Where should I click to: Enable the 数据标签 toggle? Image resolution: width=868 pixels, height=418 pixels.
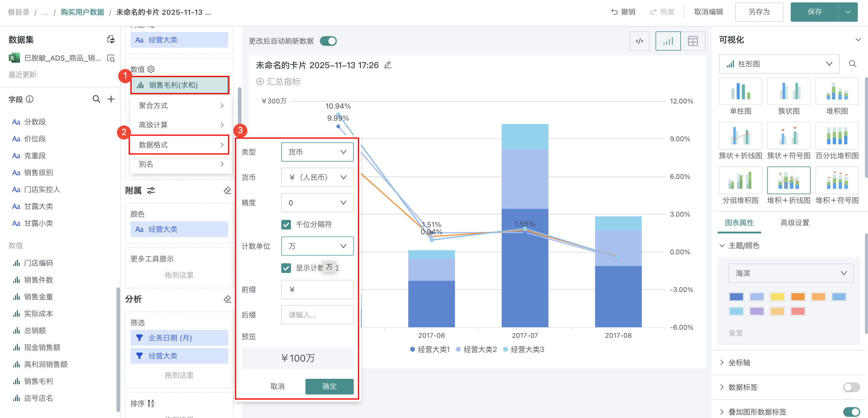[x=851, y=387]
